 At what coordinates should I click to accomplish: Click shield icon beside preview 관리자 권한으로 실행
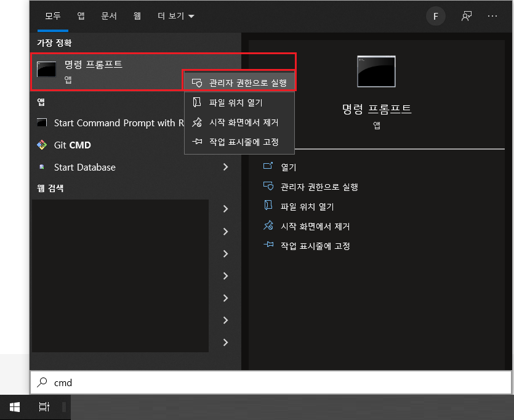tap(268, 186)
